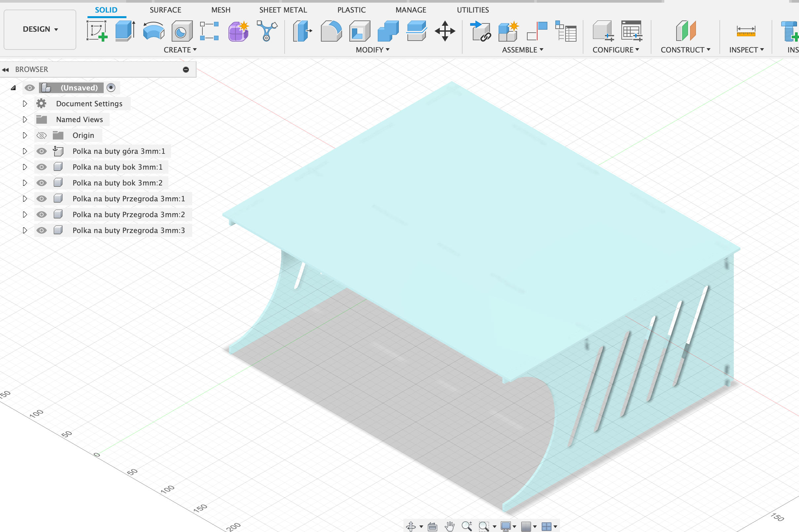The image size is (799, 532).
Task: Expand Polka na buty Przegroda 3mm:3
Action: pos(25,230)
